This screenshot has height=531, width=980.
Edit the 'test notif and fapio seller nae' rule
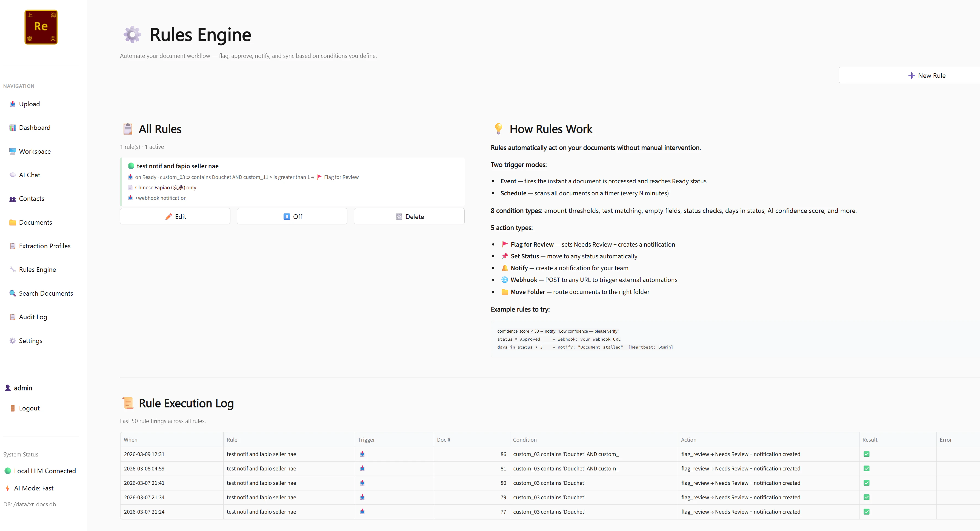pos(175,216)
